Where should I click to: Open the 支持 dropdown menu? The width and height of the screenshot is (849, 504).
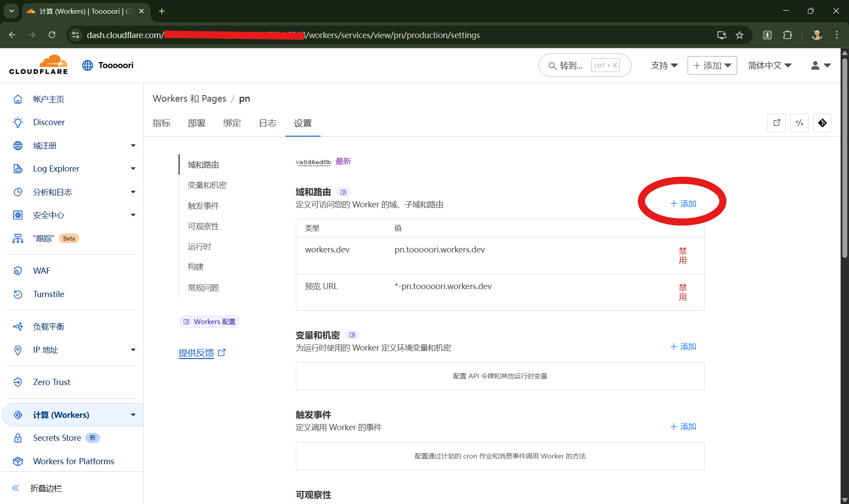pos(664,65)
